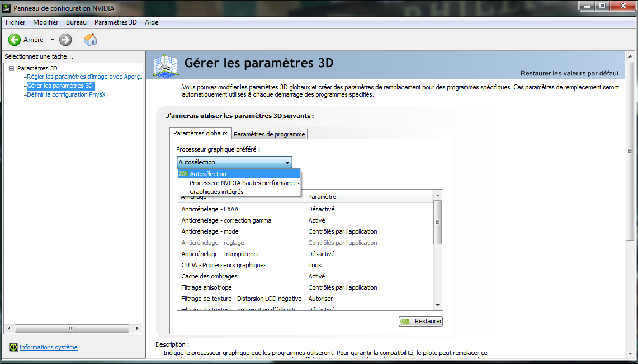The width and height of the screenshot is (638, 364).
Task: Click the Restaurer button
Action: pos(420,322)
